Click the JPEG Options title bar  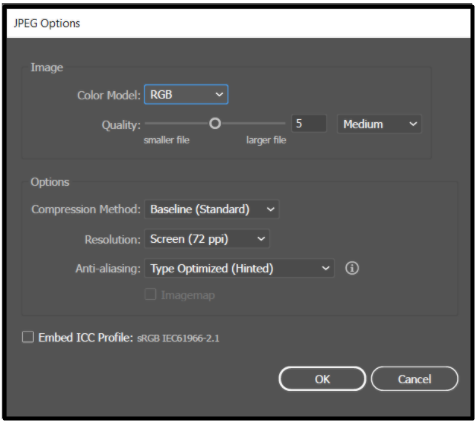point(238,23)
